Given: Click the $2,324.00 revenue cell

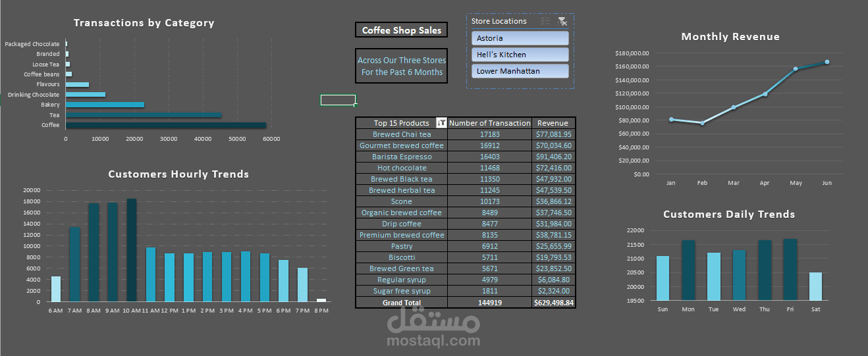Looking at the screenshot, I should tap(553, 291).
